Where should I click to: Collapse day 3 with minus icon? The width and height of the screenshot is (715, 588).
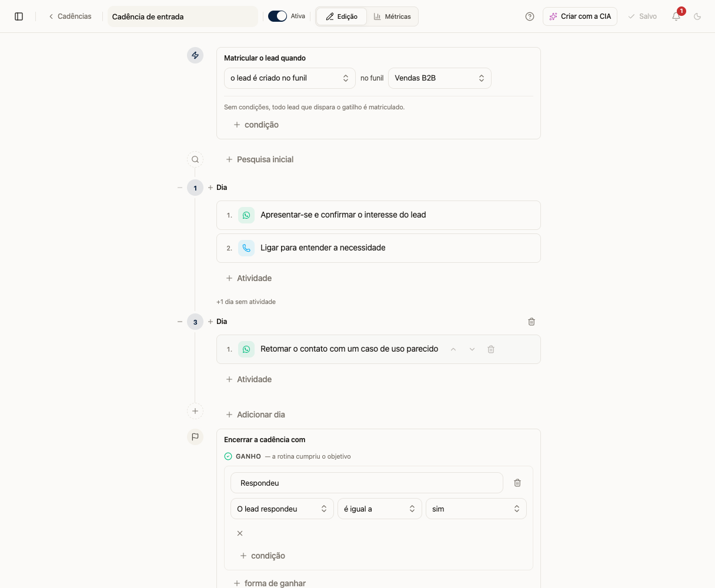point(180,322)
